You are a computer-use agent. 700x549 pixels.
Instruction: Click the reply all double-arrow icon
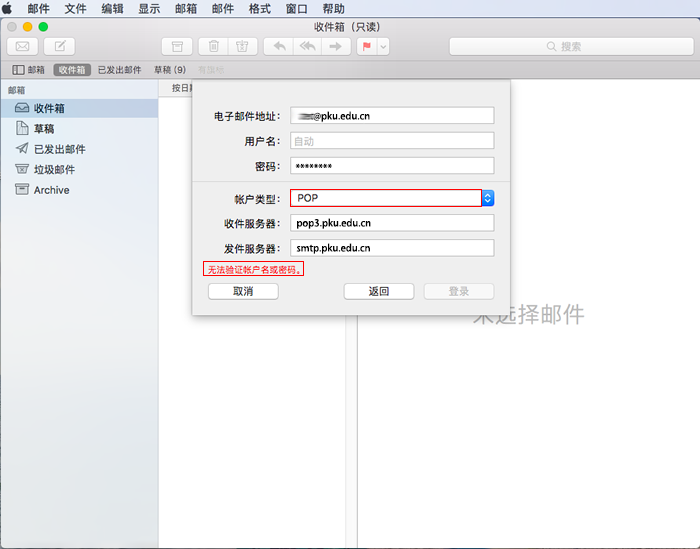[x=308, y=46]
